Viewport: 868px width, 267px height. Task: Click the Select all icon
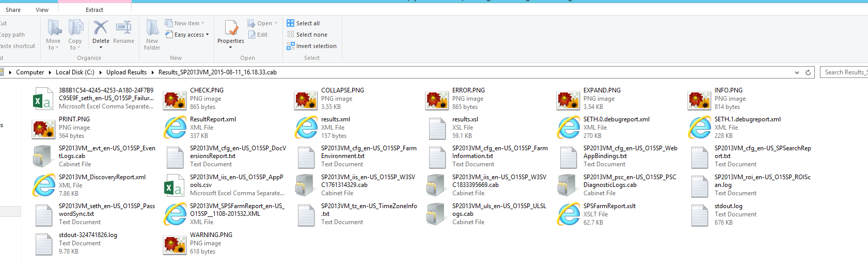click(x=290, y=23)
